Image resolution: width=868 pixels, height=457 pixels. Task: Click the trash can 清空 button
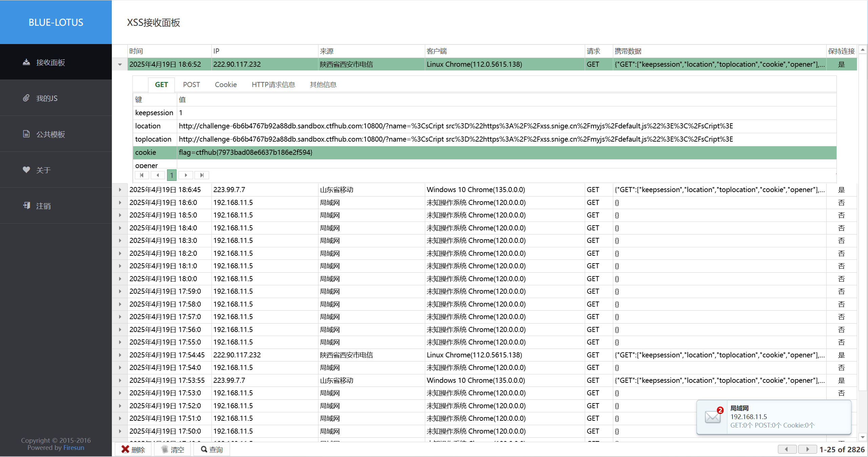click(x=173, y=449)
